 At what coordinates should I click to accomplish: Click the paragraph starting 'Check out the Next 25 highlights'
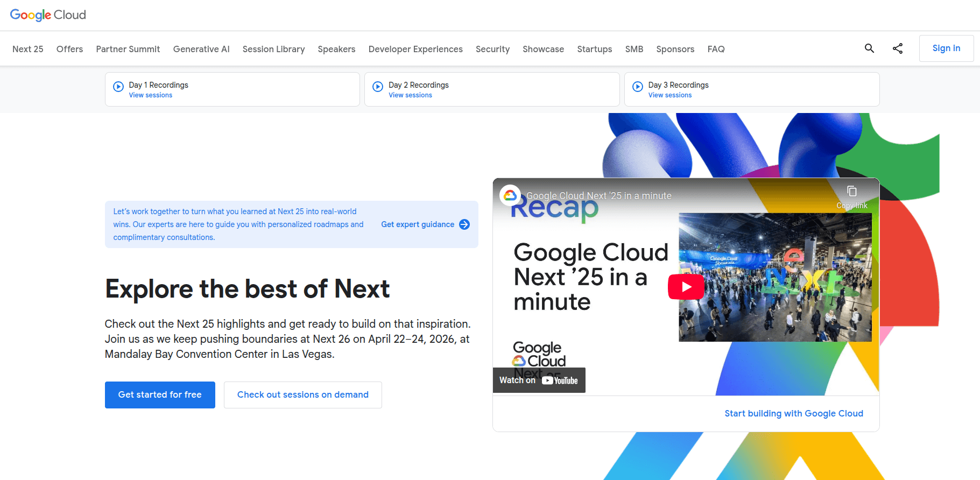tap(287, 339)
